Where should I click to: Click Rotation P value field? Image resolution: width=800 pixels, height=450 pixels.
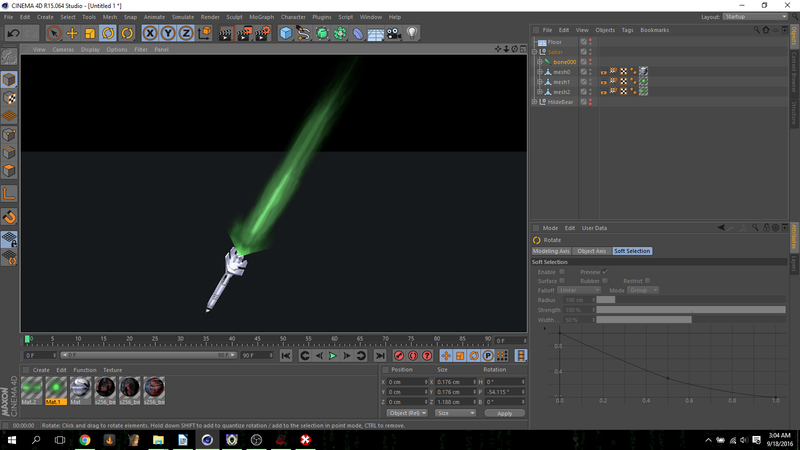pyautogui.click(x=505, y=392)
